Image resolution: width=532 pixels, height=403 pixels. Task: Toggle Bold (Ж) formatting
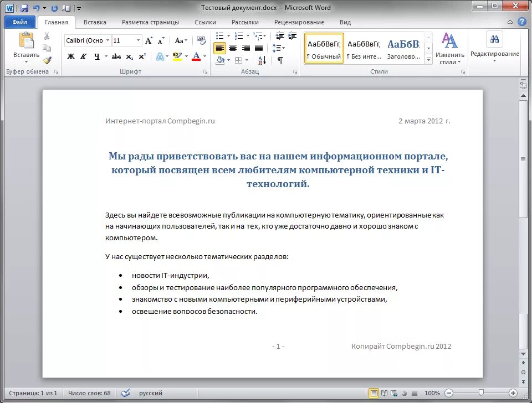tap(70, 56)
